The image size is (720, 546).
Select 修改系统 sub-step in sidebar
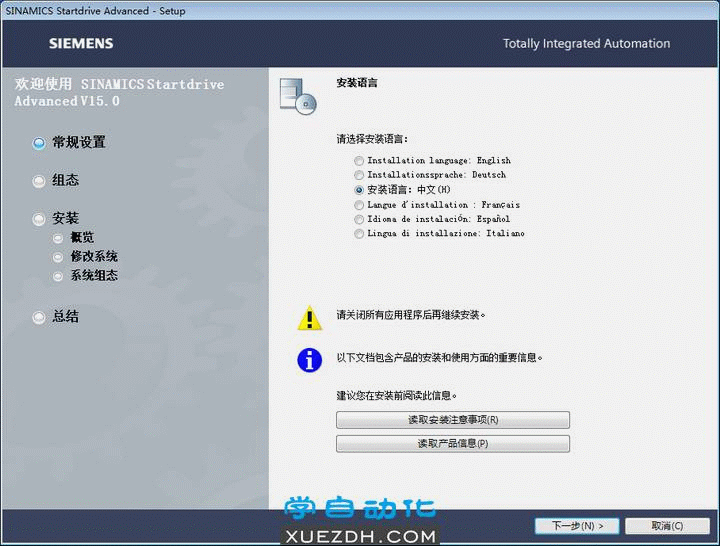85,256
